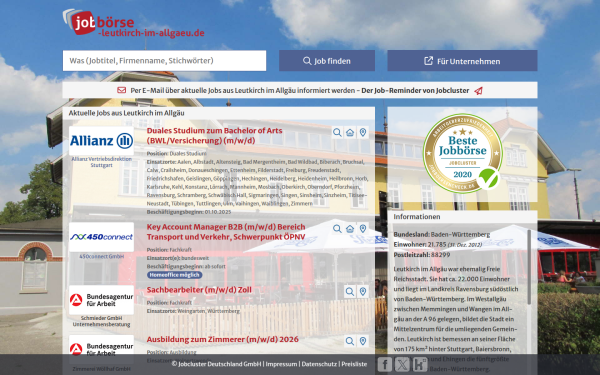This screenshot has height=375, width=600.
Task: Click location pin for Ausbildung zum Zimmerer job
Action: click(x=363, y=341)
